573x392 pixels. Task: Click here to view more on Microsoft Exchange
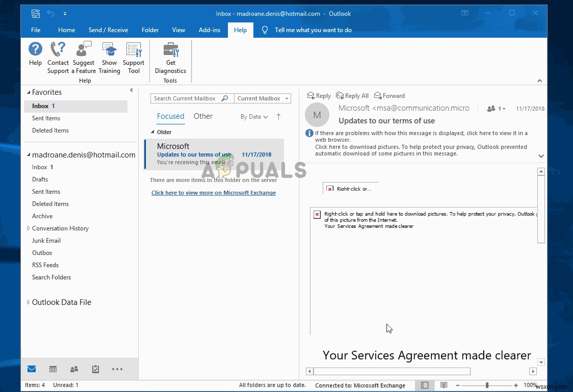(213, 193)
